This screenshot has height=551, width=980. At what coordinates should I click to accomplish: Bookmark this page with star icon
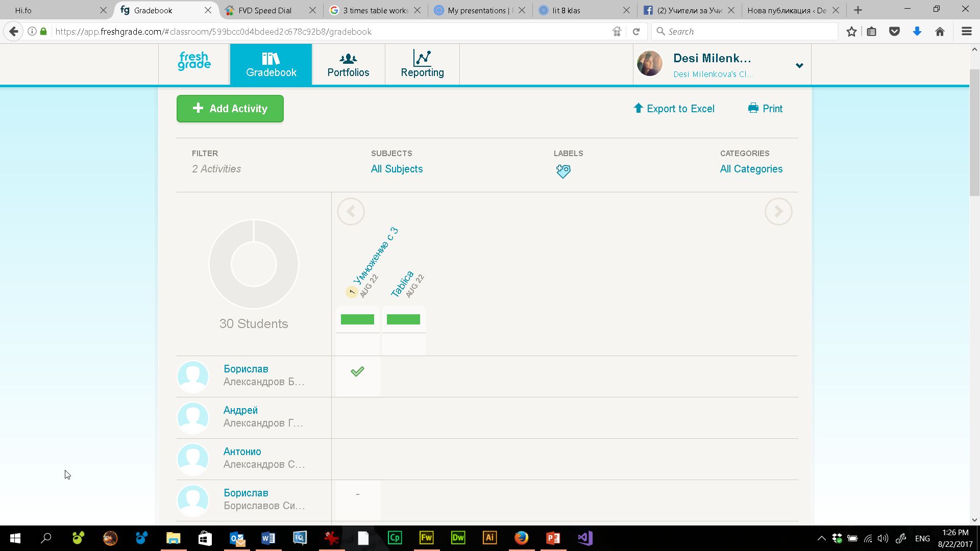pyautogui.click(x=851, y=32)
